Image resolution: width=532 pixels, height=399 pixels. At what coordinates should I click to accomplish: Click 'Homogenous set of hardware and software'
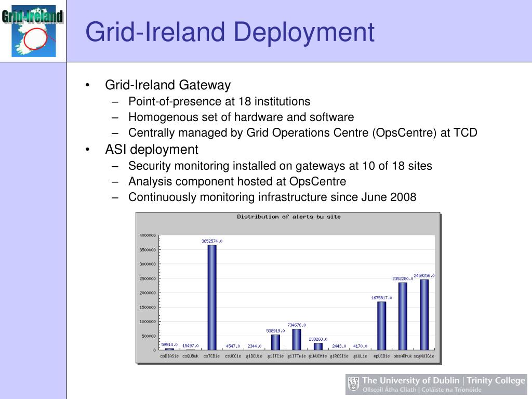241,117
